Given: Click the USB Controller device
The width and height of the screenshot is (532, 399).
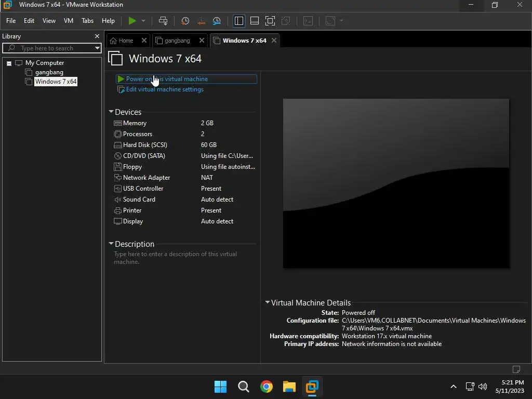Looking at the screenshot, I should 184,188.
